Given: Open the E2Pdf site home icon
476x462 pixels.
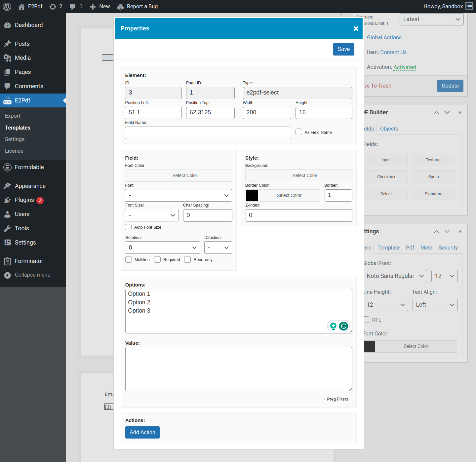Looking at the screenshot, I should 21,7.
